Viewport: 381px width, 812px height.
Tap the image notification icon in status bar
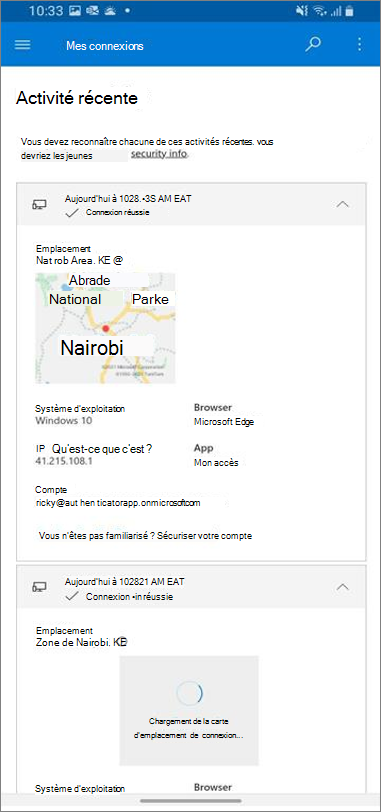pos(75,10)
